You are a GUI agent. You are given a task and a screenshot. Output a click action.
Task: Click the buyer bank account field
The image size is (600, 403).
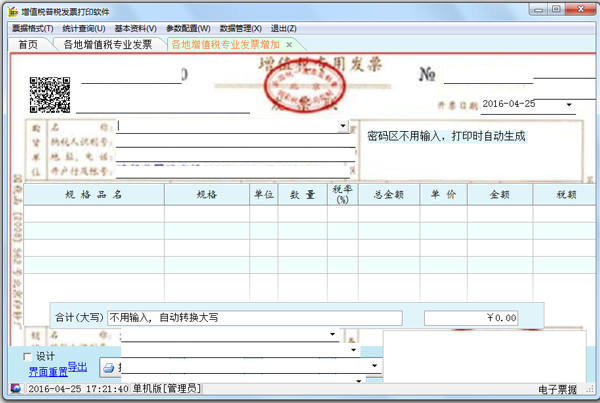coord(233,171)
